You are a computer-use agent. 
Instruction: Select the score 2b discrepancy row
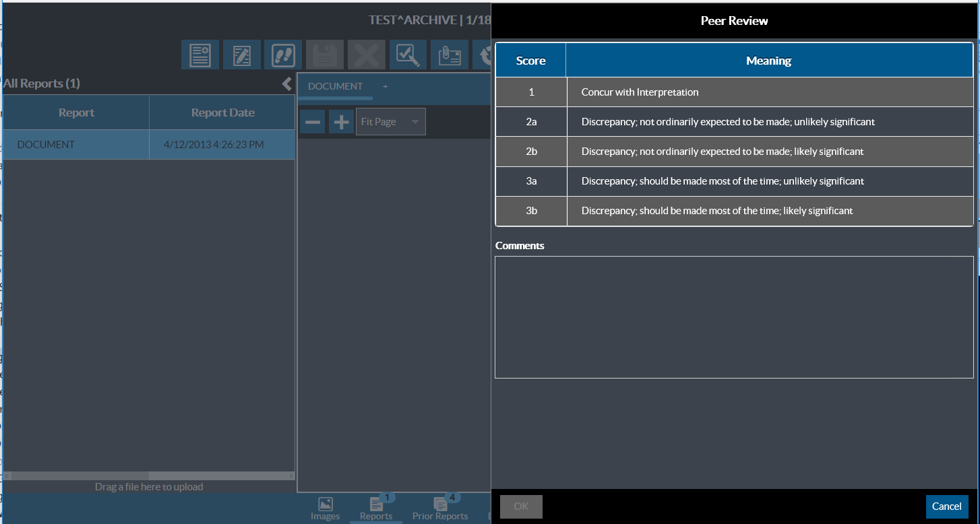[x=734, y=152]
